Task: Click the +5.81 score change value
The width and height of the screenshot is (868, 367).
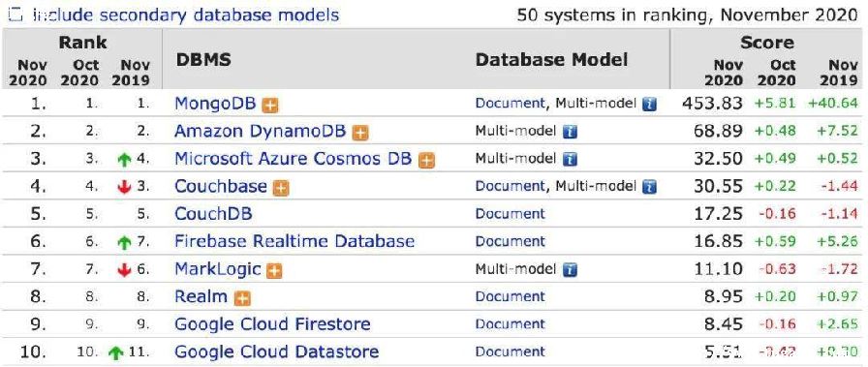Action: pyautogui.click(x=776, y=104)
